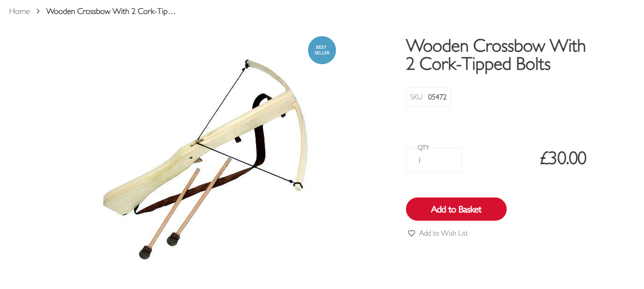
Task: Click the Wooden Crossbow product title heading
Action: 496,55
